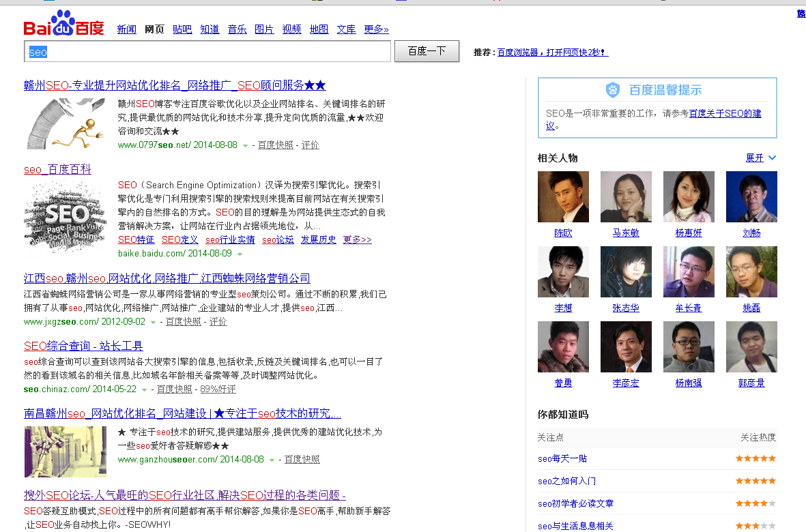Expand dropdown arrow next to www.0797seo.net
The image size is (806, 532).
click(245, 146)
